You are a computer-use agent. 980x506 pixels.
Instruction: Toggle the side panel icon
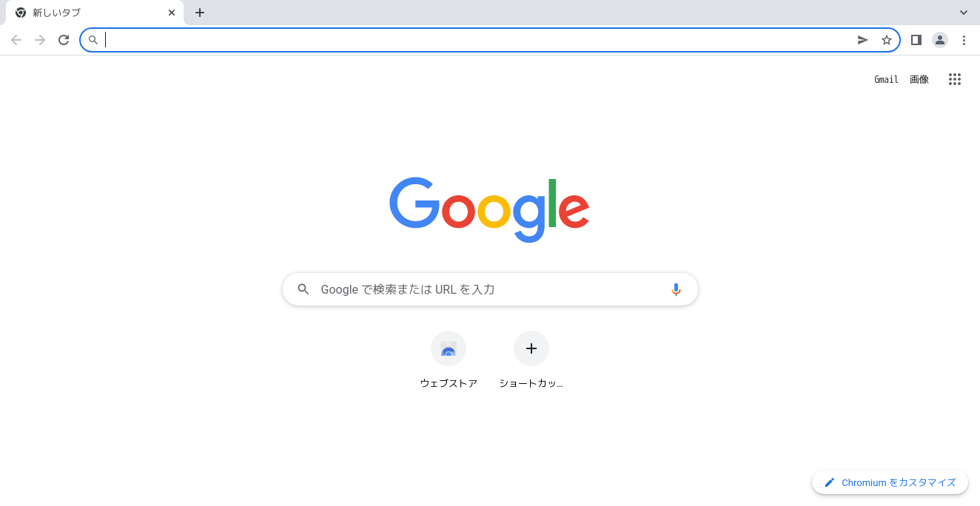pos(916,40)
